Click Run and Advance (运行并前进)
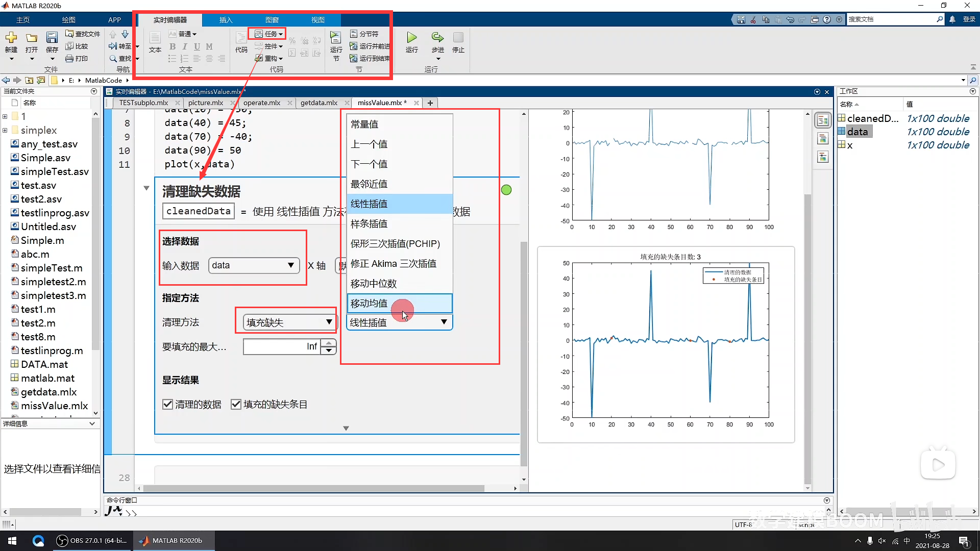980x551 pixels. click(370, 46)
